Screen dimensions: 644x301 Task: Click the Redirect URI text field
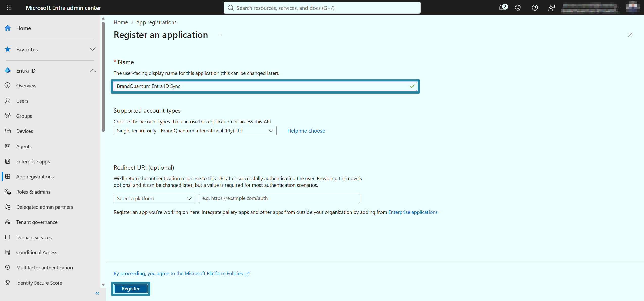click(x=279, y=198)
